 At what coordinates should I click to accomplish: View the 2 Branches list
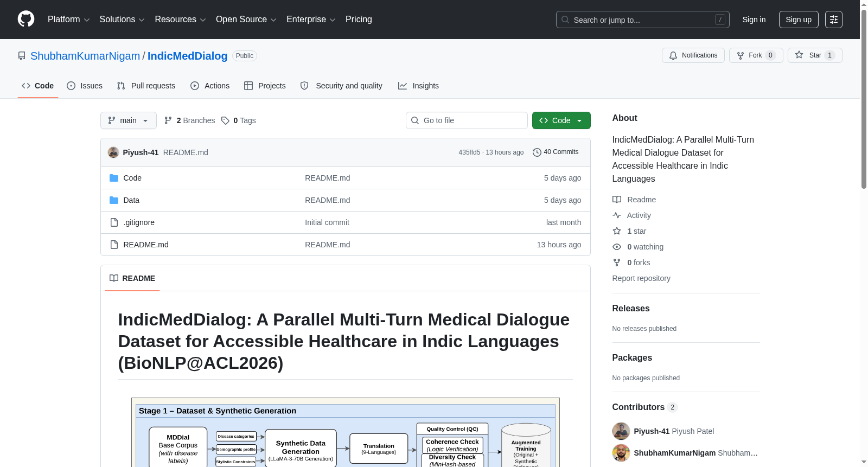tap(189, 120)
